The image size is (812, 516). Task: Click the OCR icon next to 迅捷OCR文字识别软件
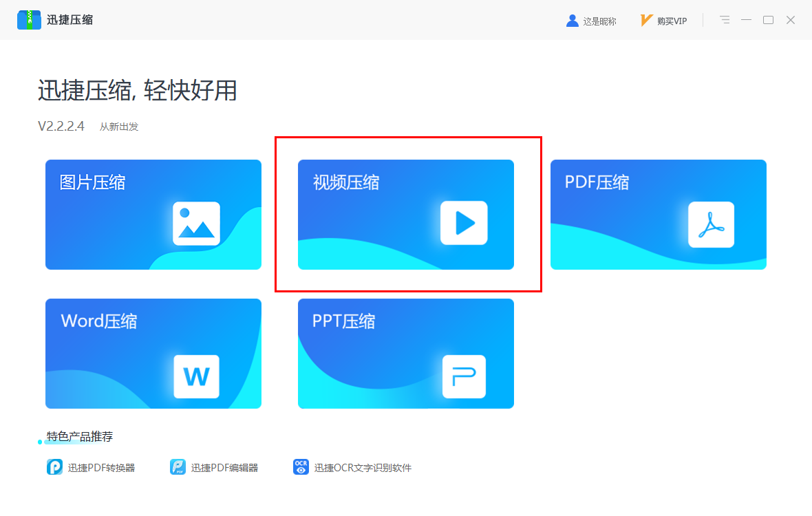pyautogui.click(x=301, y=466)
